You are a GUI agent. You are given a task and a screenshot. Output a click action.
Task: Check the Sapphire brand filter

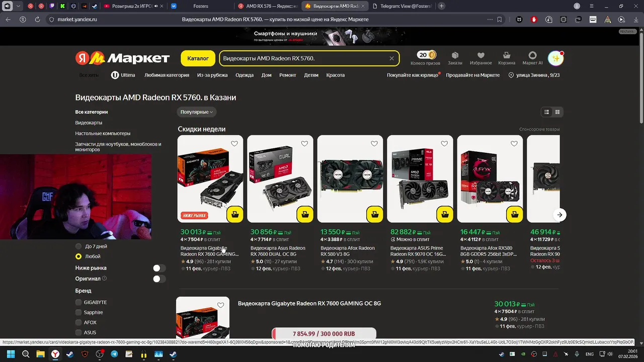pos(78,312)
